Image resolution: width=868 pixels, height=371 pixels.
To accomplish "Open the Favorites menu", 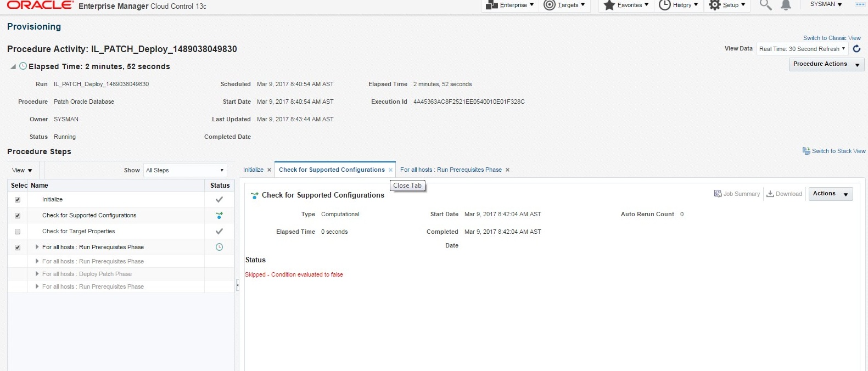I will click(x=626, y=5).
